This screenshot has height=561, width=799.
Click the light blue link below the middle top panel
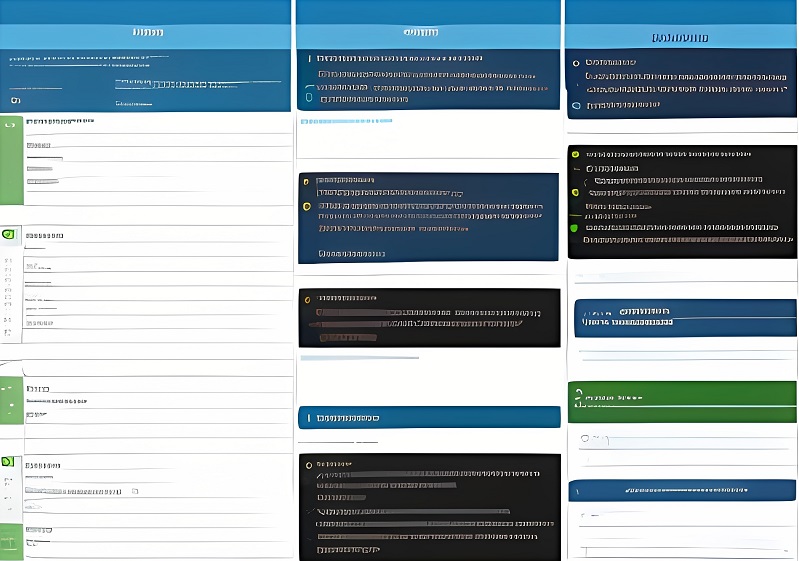(x=346, y=121)
